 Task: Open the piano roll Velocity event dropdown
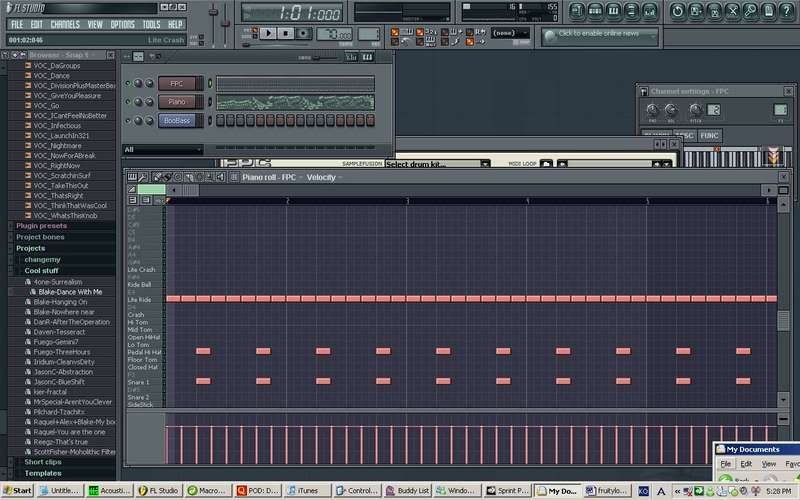(x=324, y=177)
